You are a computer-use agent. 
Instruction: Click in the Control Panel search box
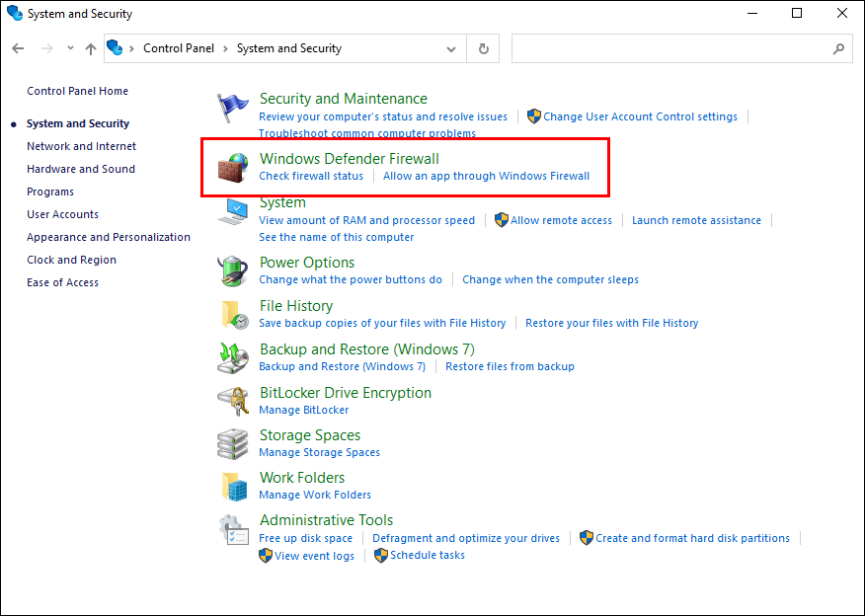[682, 48]
